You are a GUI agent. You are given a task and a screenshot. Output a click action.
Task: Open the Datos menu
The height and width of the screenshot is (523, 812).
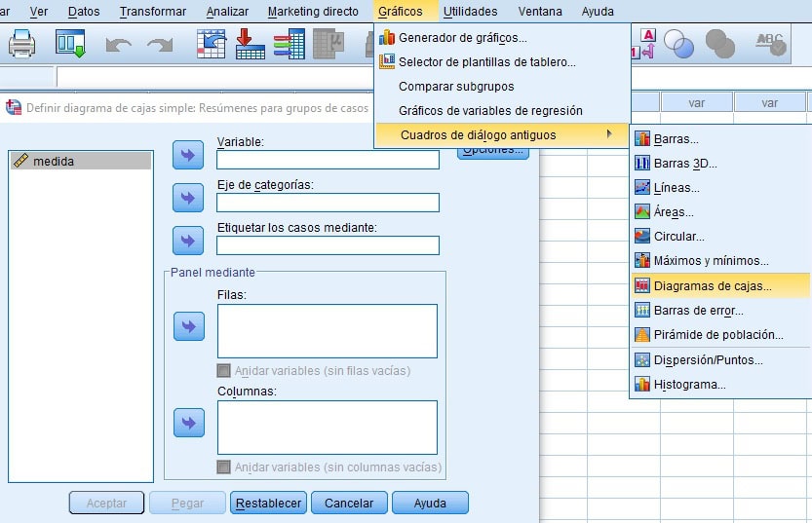point(84,11)
